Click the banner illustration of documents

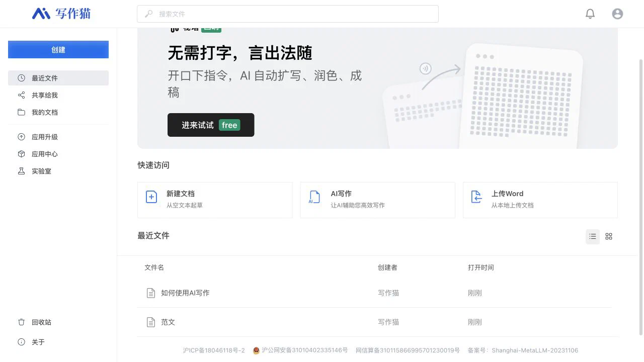click(x=483, y=96)
